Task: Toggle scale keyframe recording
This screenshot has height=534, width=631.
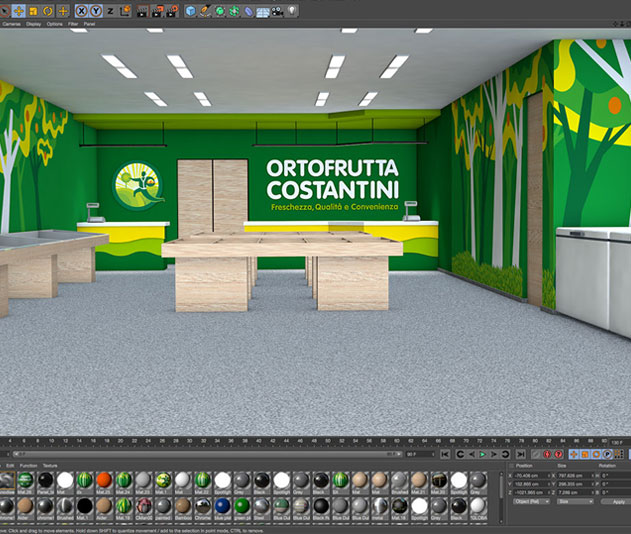Action: click(585, 454)
